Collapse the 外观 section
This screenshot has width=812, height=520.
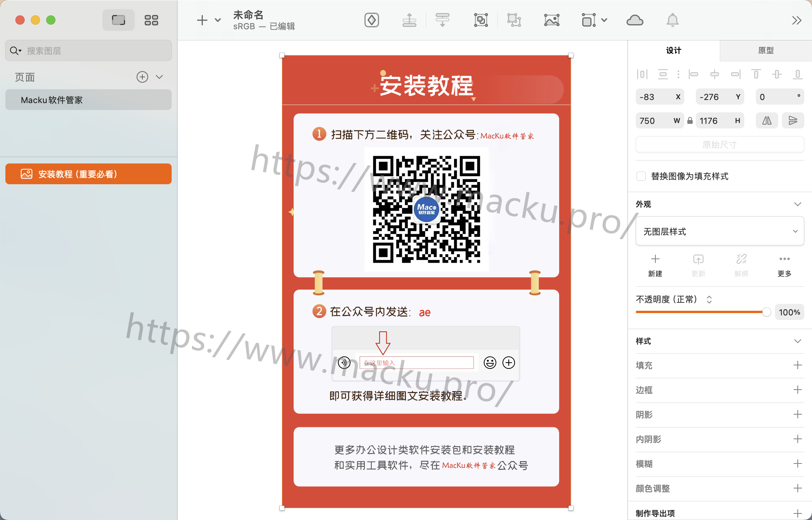[x=798, y=204]
